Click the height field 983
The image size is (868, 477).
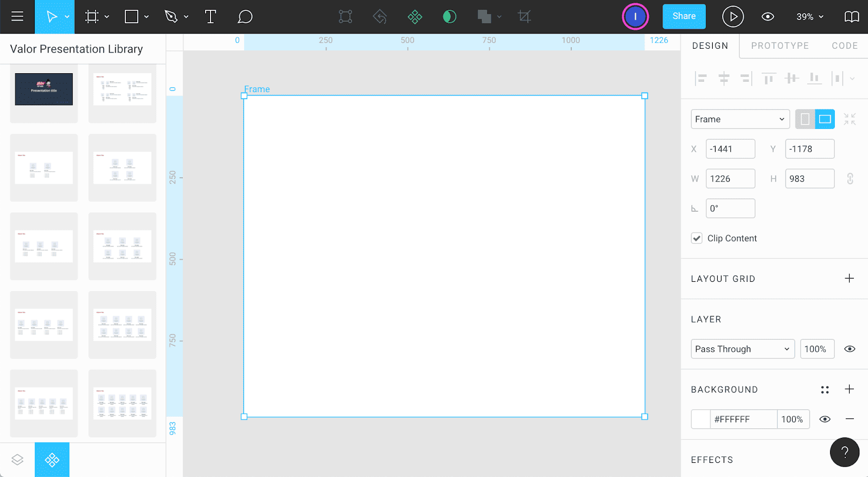pyautogui.click(x=809, y=178)
